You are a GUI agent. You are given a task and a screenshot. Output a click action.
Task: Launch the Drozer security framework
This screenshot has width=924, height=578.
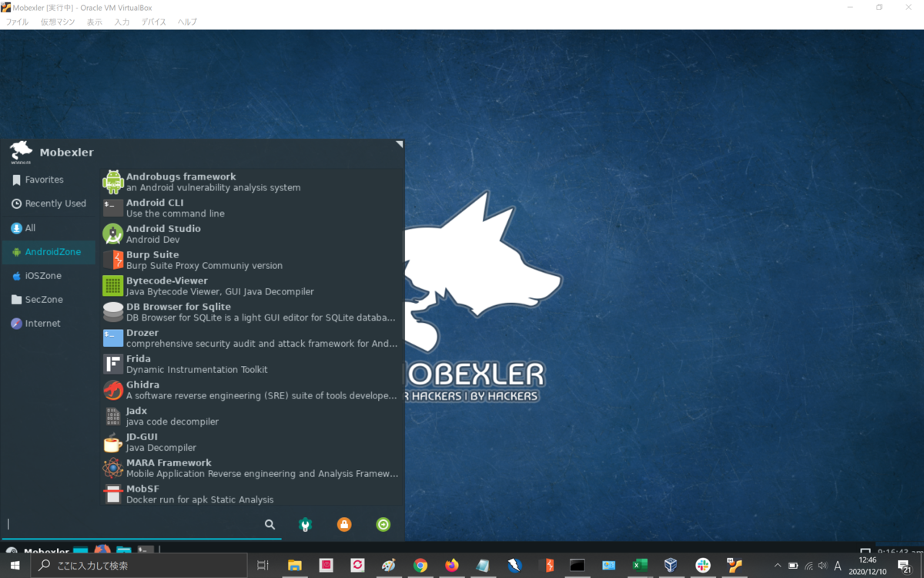[x=251, y=338]
